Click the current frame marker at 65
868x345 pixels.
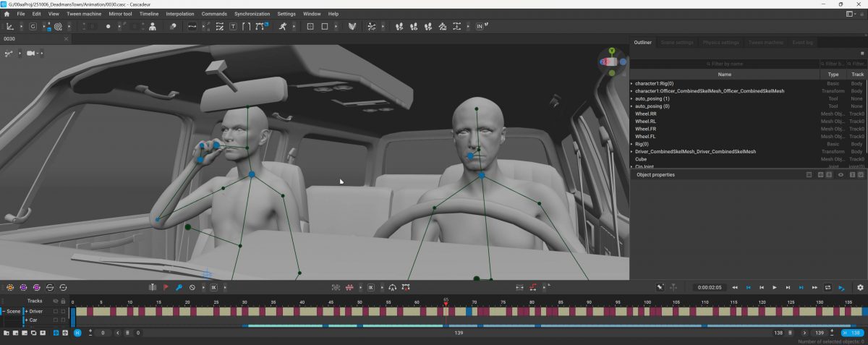[x=446, y=302]
